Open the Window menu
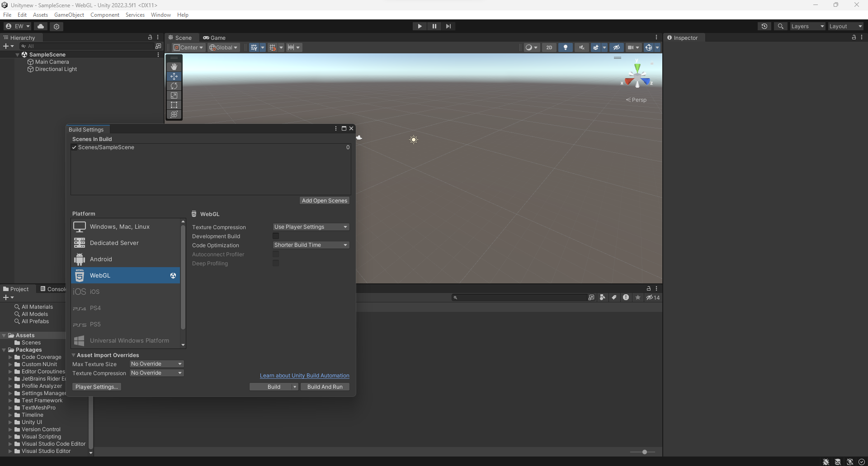868x466 pixels. tap(161, 15)
